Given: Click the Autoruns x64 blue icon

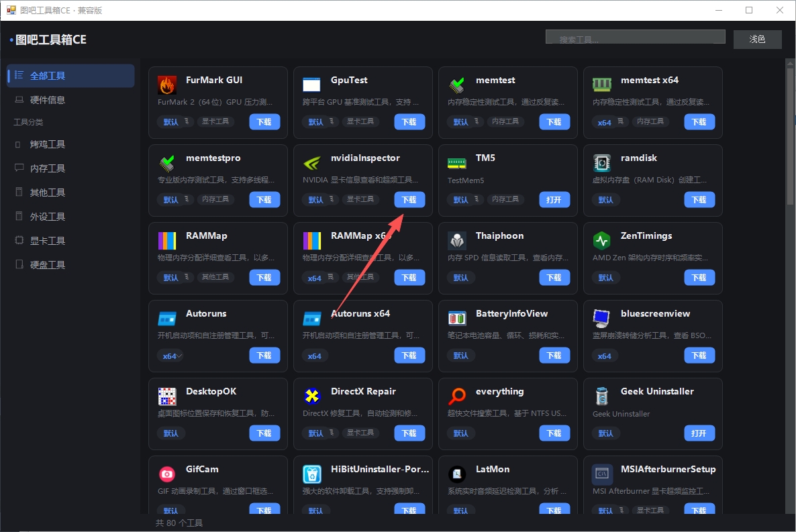Looking at the screenshot, I should click(x=311, y=319).
